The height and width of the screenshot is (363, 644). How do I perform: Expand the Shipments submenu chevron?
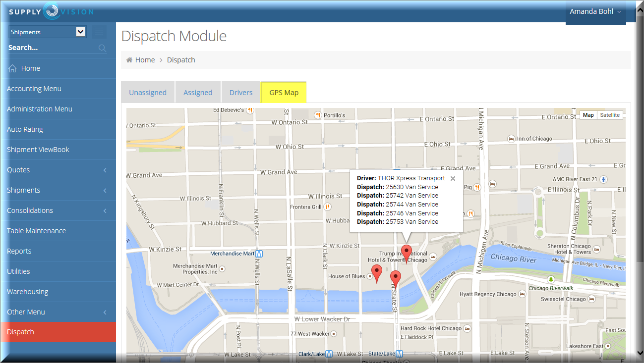point(105,191)
